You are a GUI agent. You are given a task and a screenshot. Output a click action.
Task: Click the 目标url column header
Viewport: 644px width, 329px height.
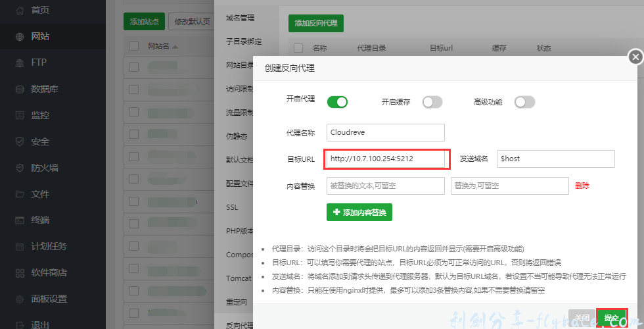pyautogui.click(x=441, y=48)
